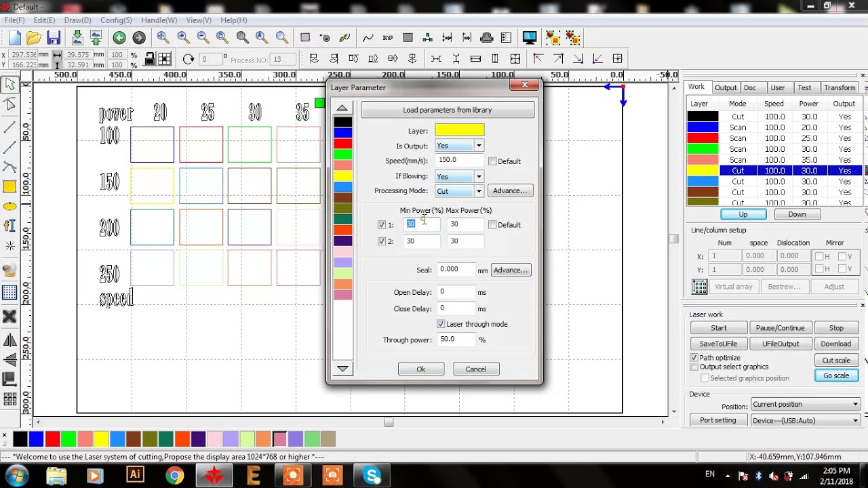Viewport: 868px width, 488px height.
Task: Click the BMP image handling icon
Action: pyautogui.click(x=388, y=38)
